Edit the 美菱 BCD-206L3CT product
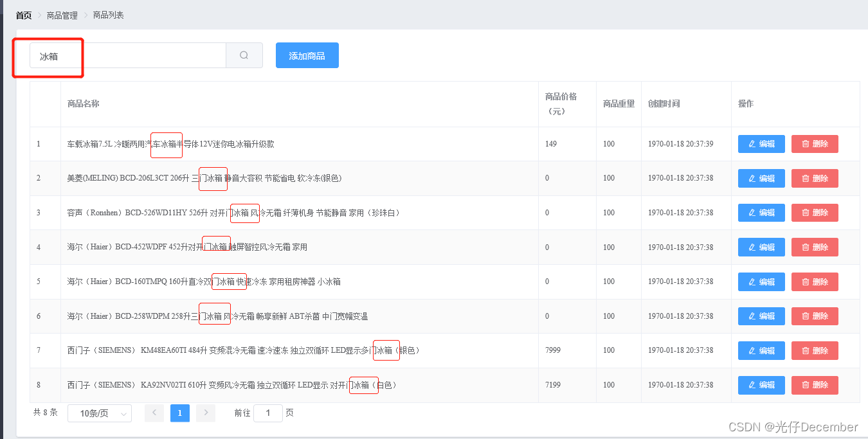This screenshot has height=439, width=868. [x=761, y=178]
